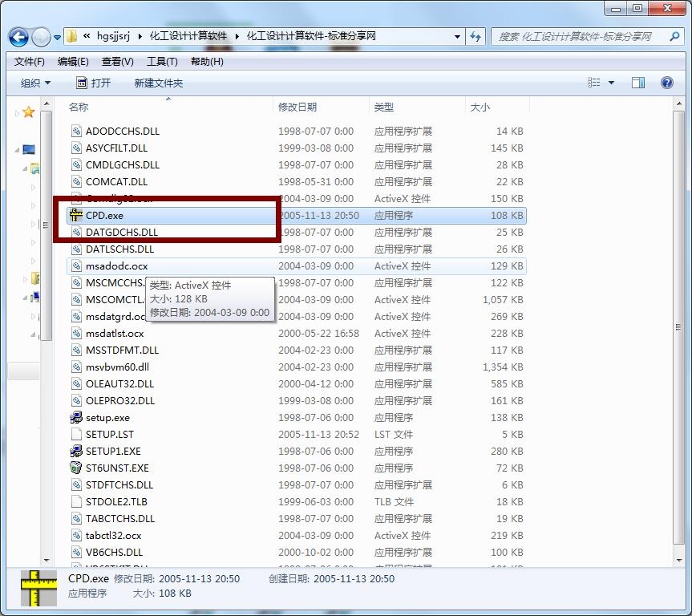Image resolution: width=692 pixels, height=616 pixels.
Task: Select CMDLGCHS.DLL file icon
Action: pos(76,164)
